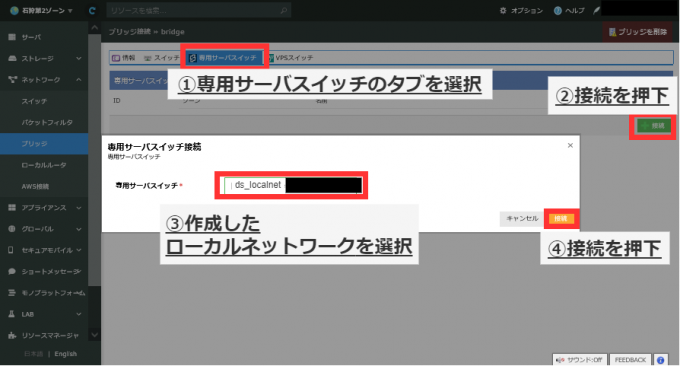Screen dimensions: 680x366
Task: Switch language to English
Action: point(65,354)
